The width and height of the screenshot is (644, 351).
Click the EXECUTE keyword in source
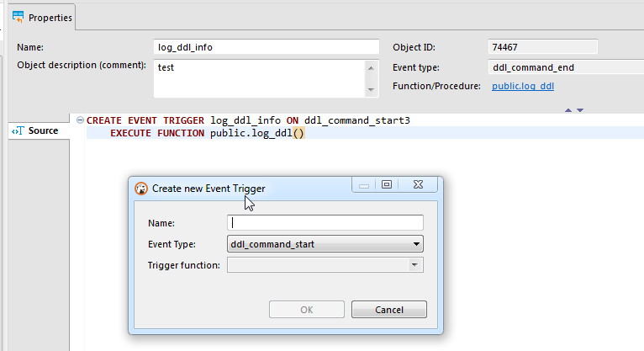[130, 133]
